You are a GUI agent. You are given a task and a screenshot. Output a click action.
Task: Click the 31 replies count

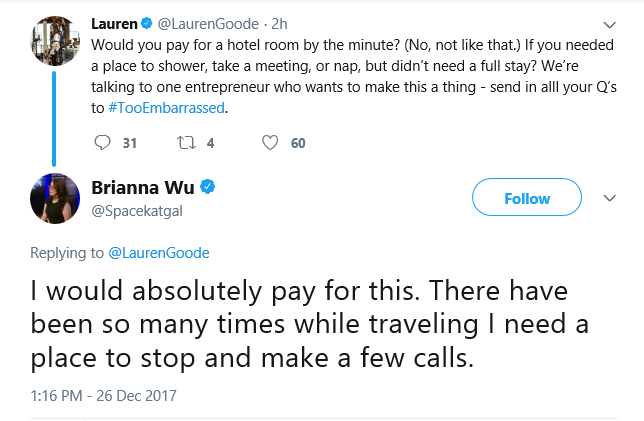coord(130,143)
